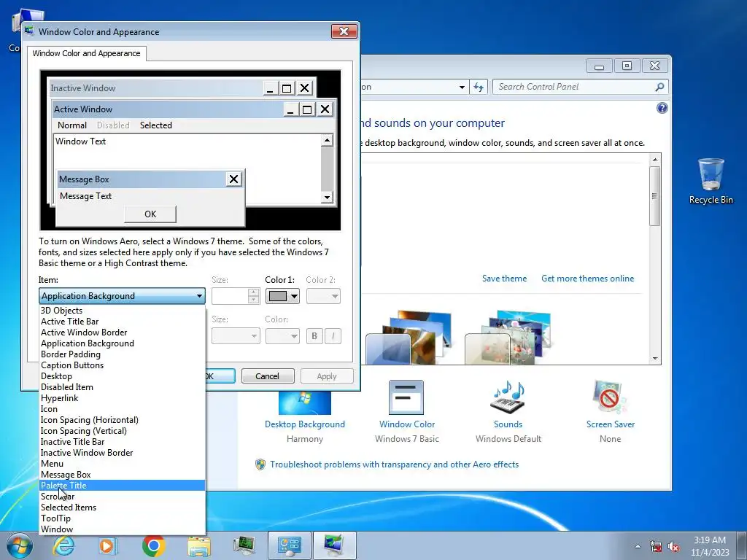The height and width of the screenshot is (560, 747).
Task: Choose Desktop from Item list
Action: (x=122, y=376)
